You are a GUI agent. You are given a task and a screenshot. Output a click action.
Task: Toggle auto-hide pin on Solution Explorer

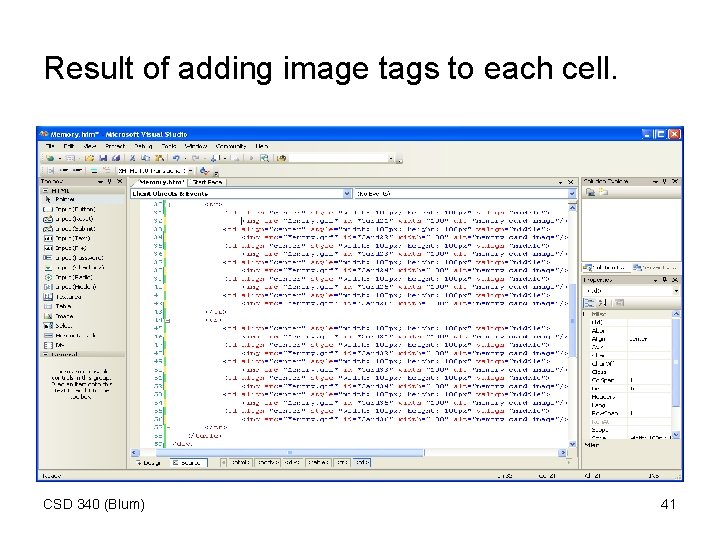pyautogui.click(x=664, y=181)
